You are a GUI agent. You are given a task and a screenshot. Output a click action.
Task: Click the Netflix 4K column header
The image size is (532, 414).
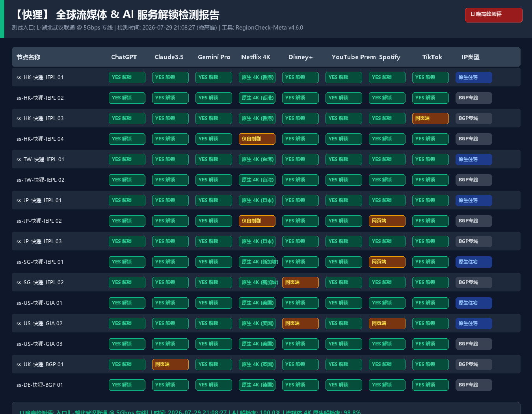[256, 57]
